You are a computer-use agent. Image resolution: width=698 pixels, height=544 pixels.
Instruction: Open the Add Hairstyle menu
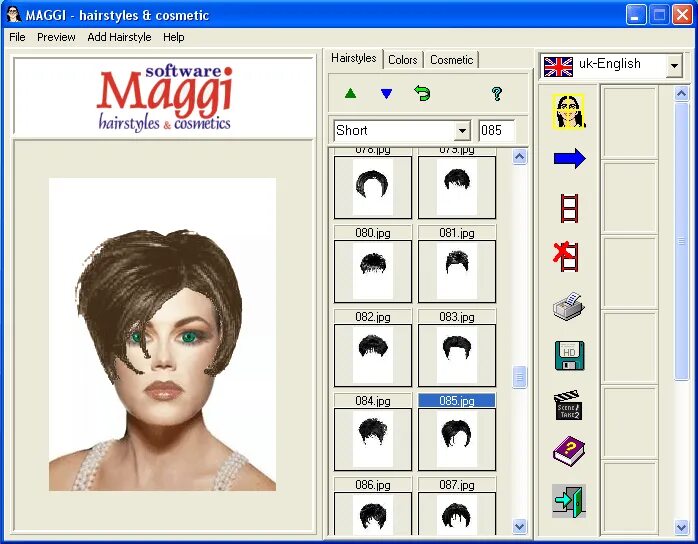point(119,37)
